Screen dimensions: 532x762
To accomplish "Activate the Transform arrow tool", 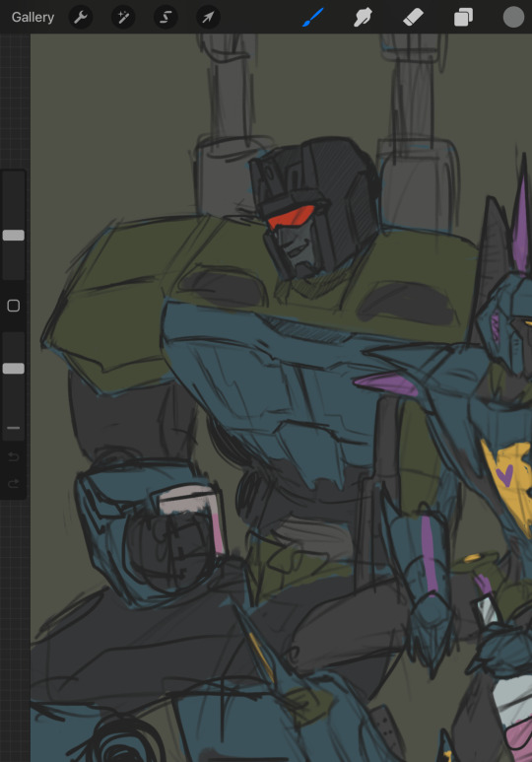I will pyautogui.click(x=208, y=17).
